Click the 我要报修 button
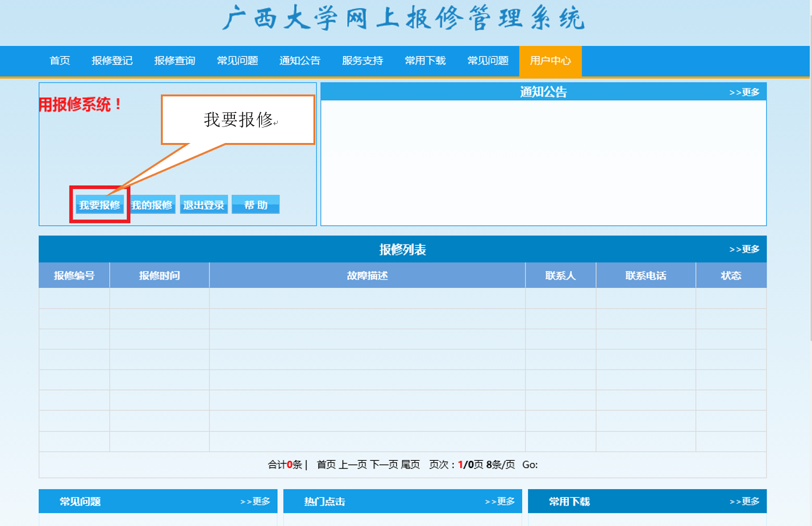Image resolution: width=812 pixels, height=526 pixels. pos(100,205)
